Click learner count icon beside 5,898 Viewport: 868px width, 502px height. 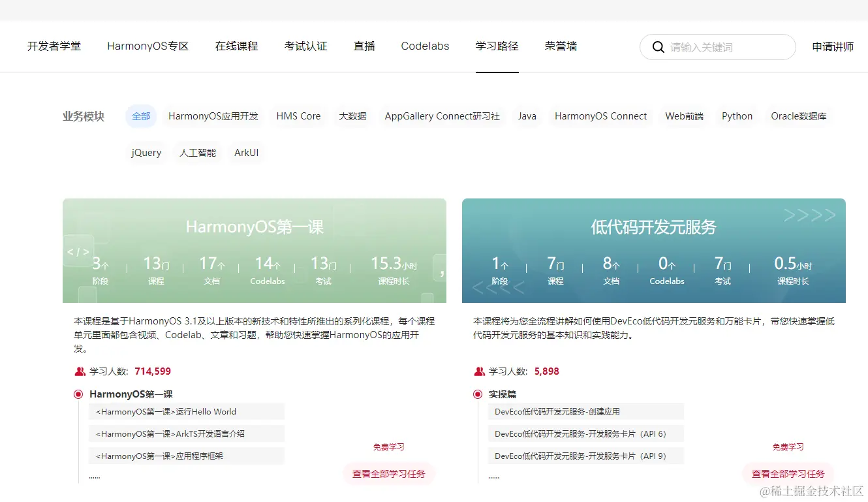click(480, 371)
